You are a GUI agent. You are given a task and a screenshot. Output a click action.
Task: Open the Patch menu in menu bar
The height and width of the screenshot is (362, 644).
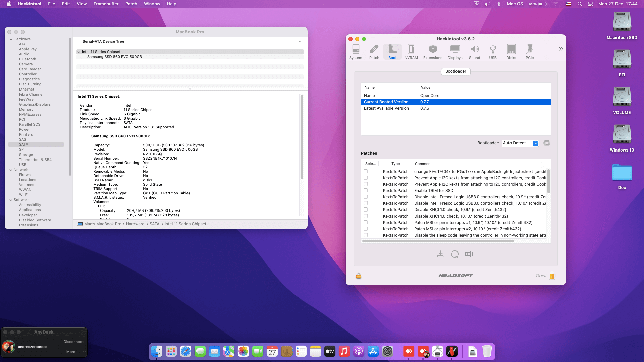[x=131, y=4]
